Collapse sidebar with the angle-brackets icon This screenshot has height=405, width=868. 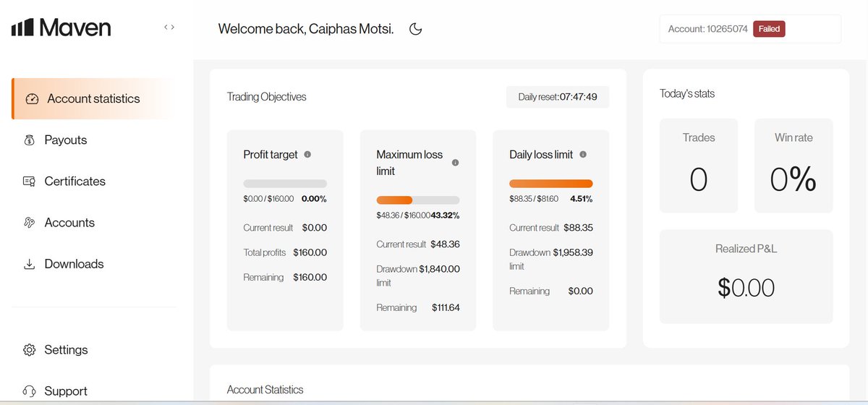click(x=169, y=27)
